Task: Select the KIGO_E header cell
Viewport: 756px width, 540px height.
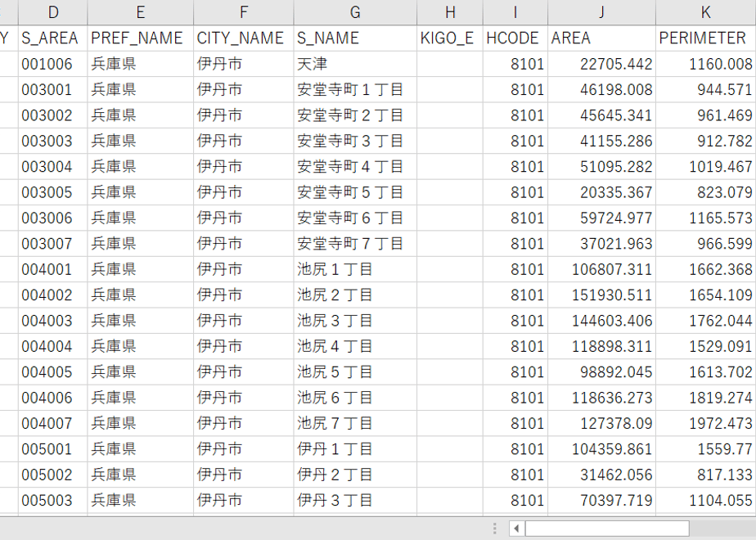Action: 450,38
